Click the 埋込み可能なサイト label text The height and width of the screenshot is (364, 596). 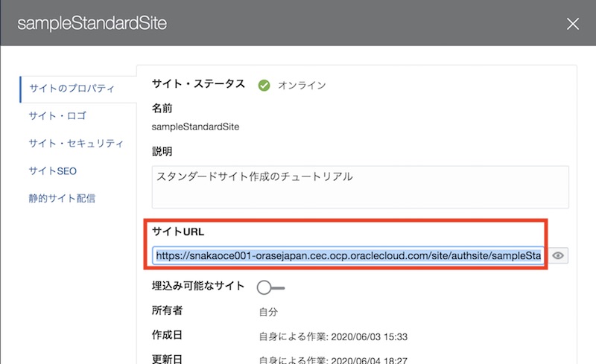pos(198,287)
